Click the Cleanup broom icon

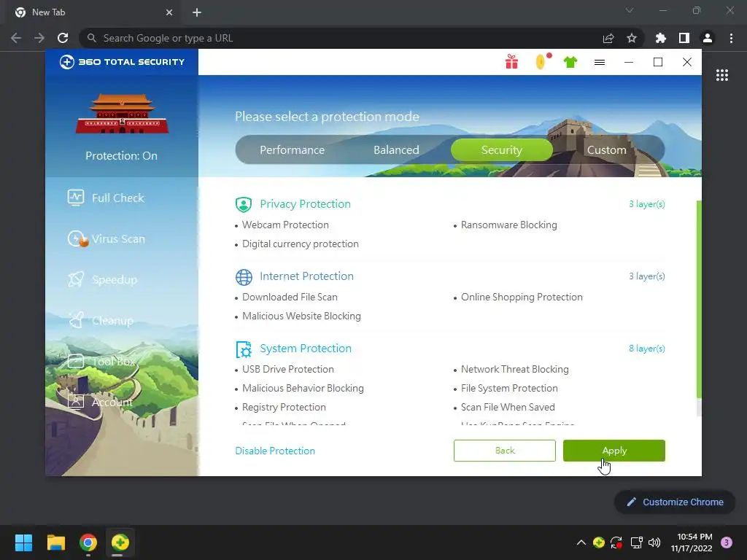click(76, 320)
